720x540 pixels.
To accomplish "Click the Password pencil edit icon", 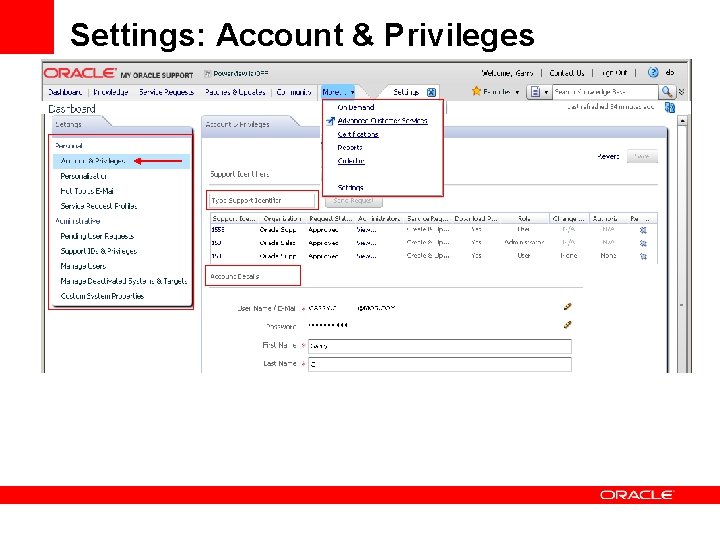I will [568, 325].
